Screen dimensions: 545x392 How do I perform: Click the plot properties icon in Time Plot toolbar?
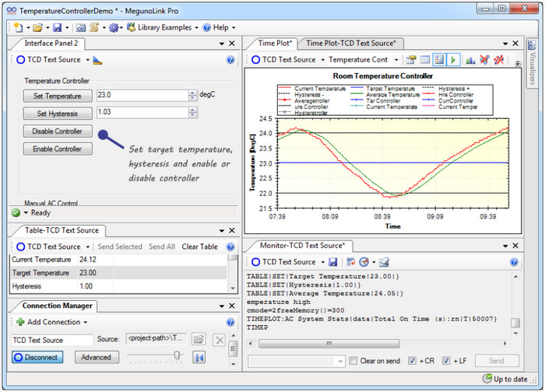(x=410, y=60)
